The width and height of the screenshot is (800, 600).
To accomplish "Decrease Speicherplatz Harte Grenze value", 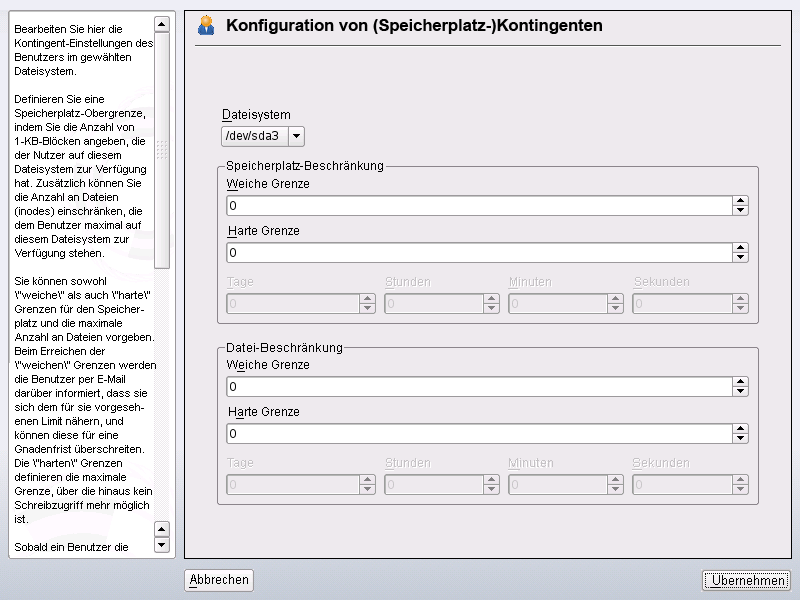I will [740, 257].
